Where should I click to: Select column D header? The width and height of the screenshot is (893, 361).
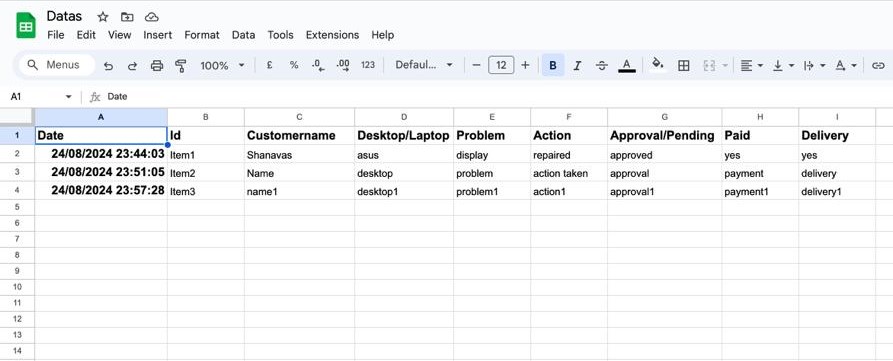tap(404, 117)
